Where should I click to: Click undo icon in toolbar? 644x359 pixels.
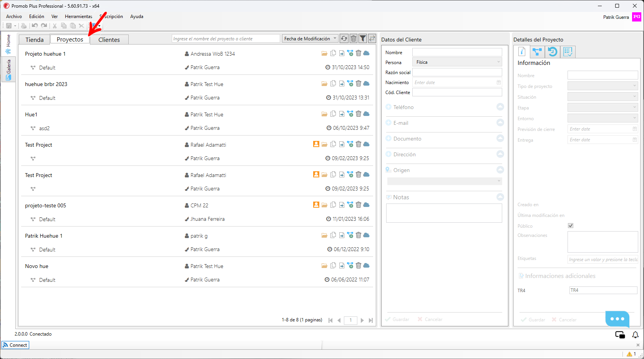click(x=35, y=26)
